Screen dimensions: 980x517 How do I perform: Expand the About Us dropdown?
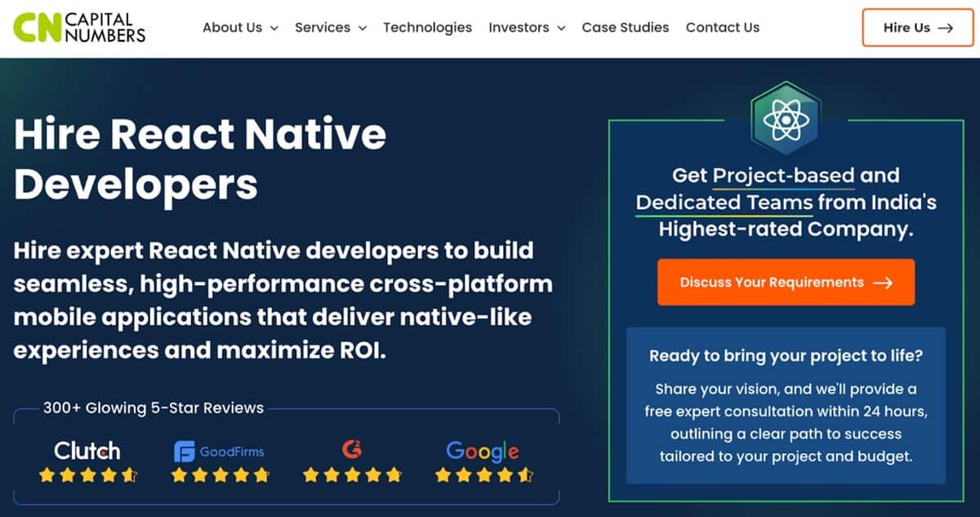tap(239, 27)
